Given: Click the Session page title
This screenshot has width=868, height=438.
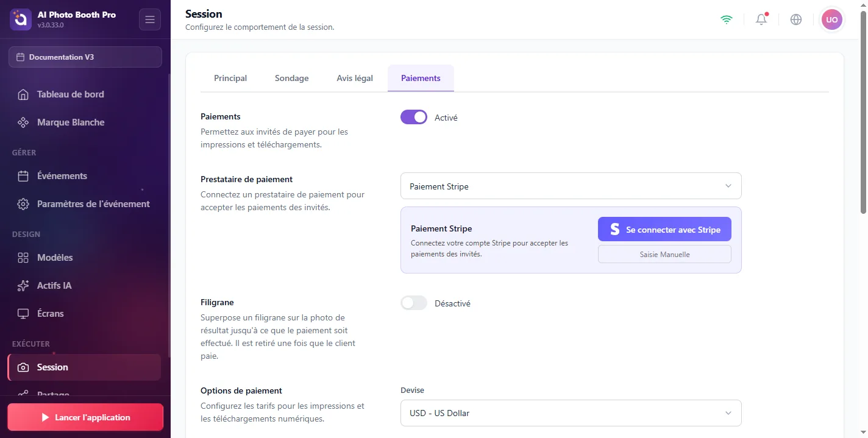Looking at the screenshot, I should click(204, 13).
